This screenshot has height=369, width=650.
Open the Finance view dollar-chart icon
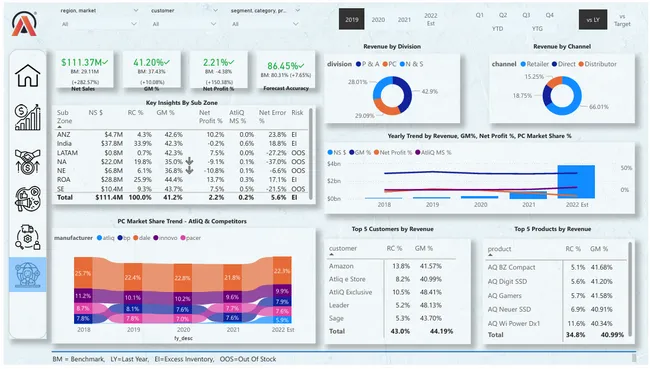coord(27,117)
